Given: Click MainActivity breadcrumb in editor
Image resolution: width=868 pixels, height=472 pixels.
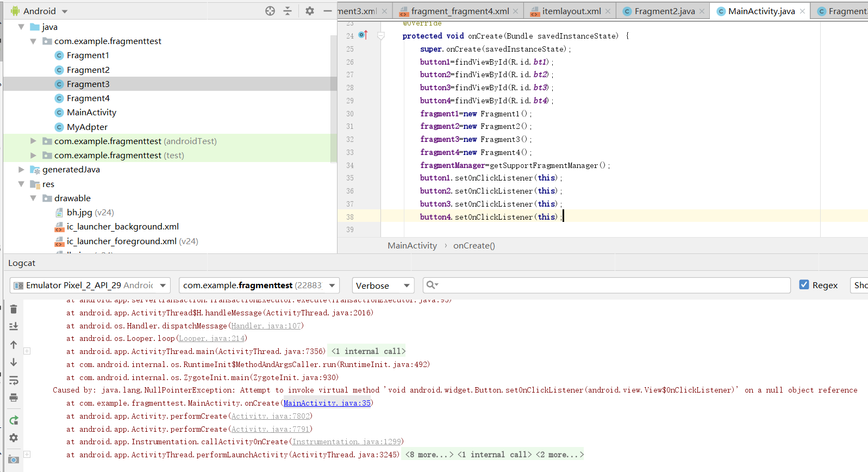Looking at the screenshot, I should coord(412,246).
